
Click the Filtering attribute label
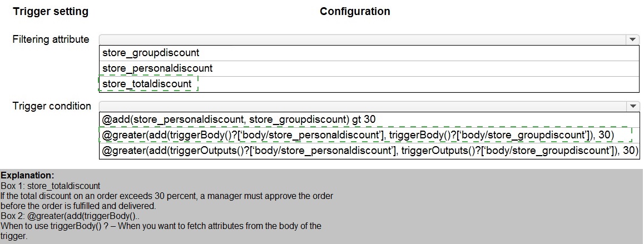(51, 39)
